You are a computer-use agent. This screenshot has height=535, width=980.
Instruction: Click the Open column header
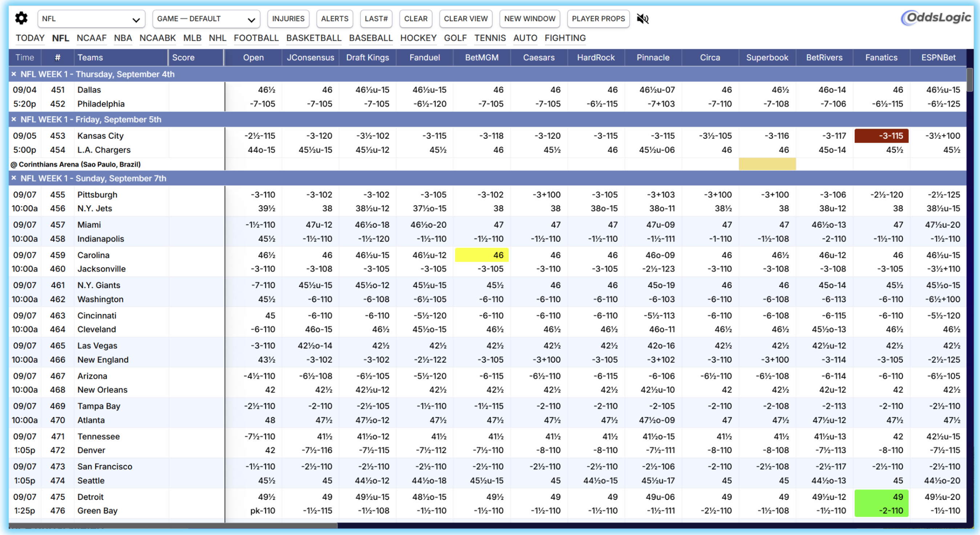[253, 57]
